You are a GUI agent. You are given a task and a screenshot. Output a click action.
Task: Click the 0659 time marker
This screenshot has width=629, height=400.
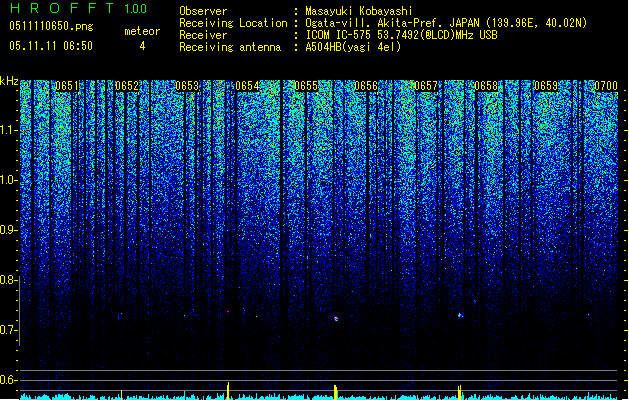(546, 86)
